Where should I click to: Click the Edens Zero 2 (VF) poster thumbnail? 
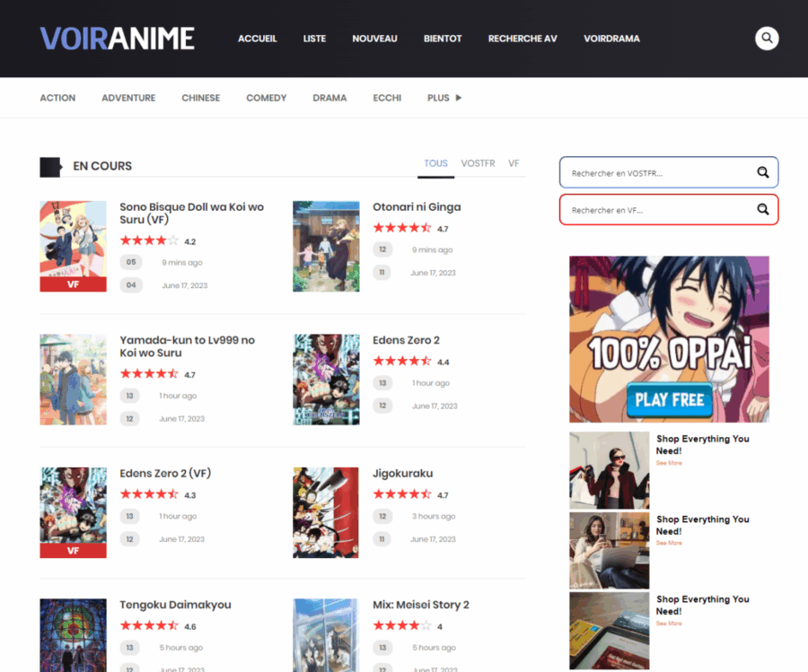[74, 512]
